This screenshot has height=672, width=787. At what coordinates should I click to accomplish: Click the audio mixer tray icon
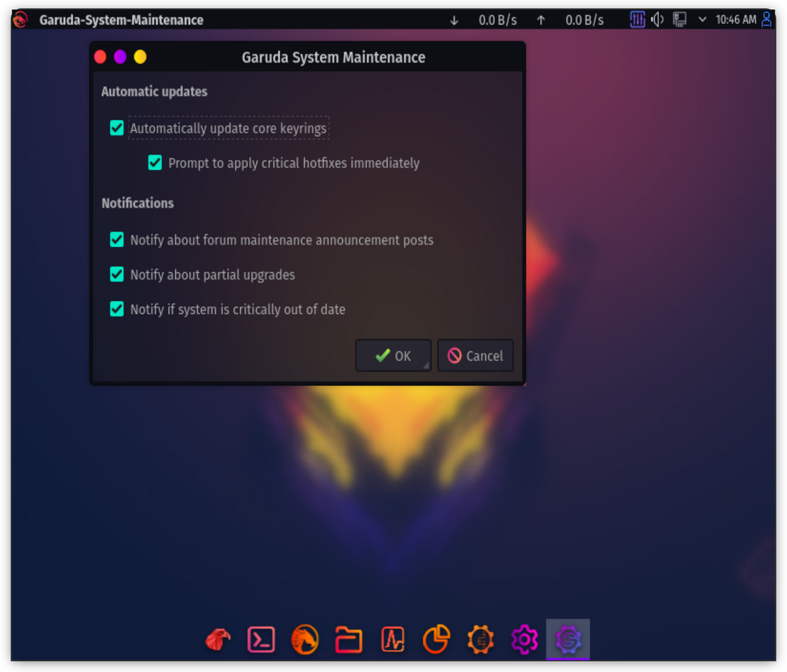tap(638, 20)
